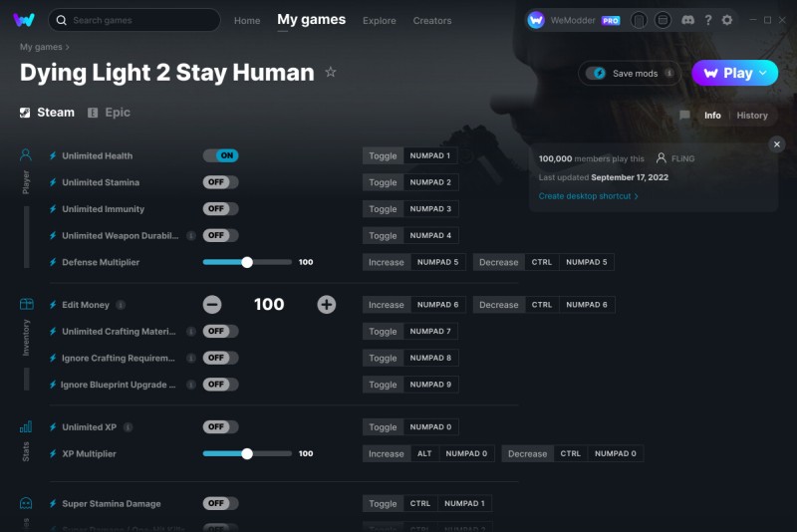Click ALT key of XP Multiplier increase hotkey
Image resolution: width=797 pixels, height=532 pixels.
click(424, 453)
